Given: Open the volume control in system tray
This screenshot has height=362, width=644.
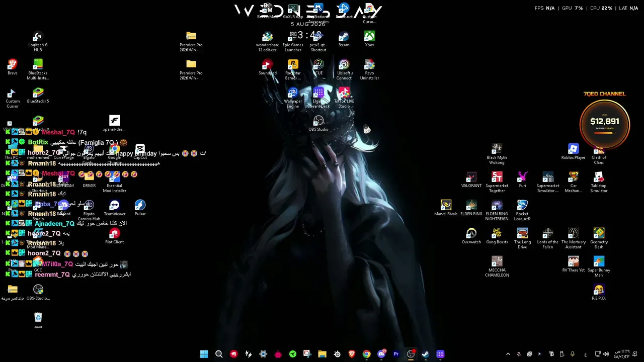Looking at the screenshot, I should pos(607,354).
